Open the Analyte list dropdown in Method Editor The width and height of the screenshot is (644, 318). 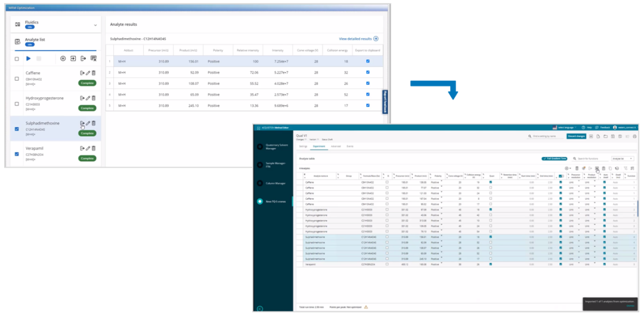[x=624, y=159]
